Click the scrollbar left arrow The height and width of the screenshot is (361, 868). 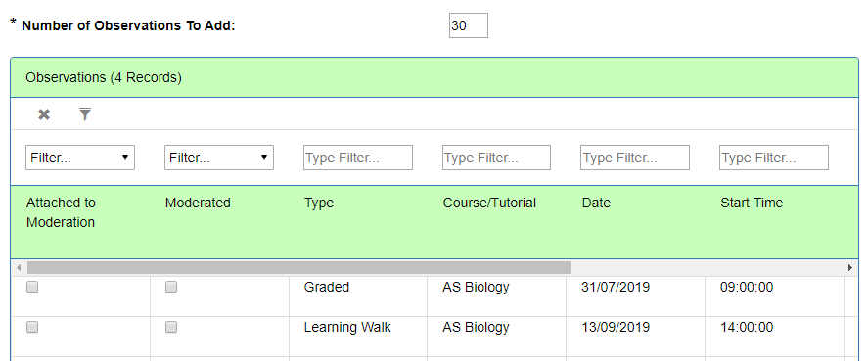click(19, 268)
